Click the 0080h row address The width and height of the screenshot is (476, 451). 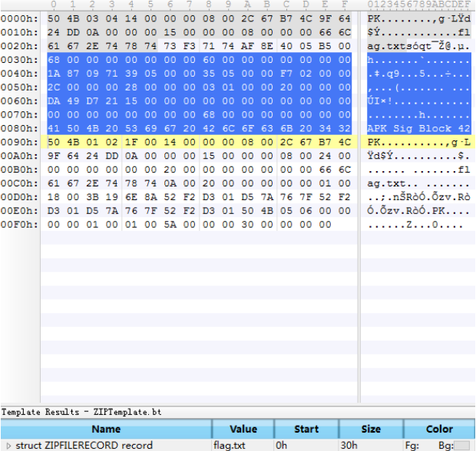pyautogui.click(x=19, y=129)
